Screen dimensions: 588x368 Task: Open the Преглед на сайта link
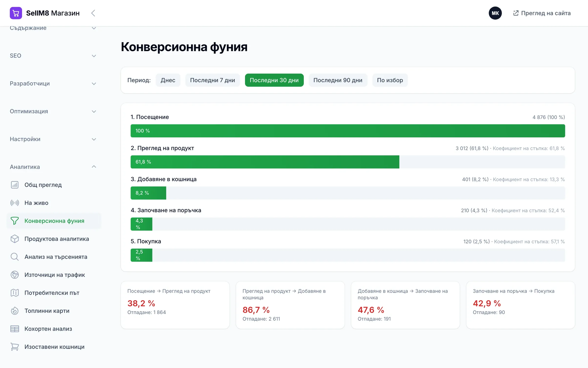542,13
